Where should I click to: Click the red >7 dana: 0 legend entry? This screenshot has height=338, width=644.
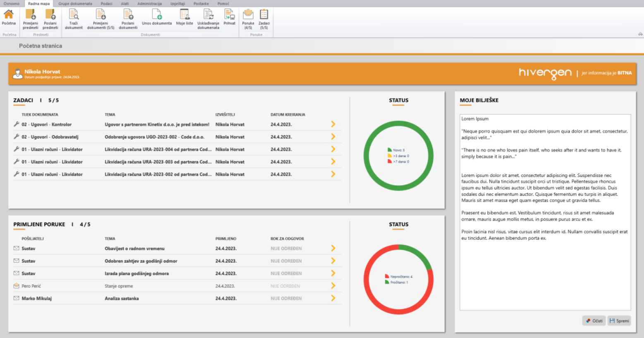pyautogui.click(x=398, y=162)
